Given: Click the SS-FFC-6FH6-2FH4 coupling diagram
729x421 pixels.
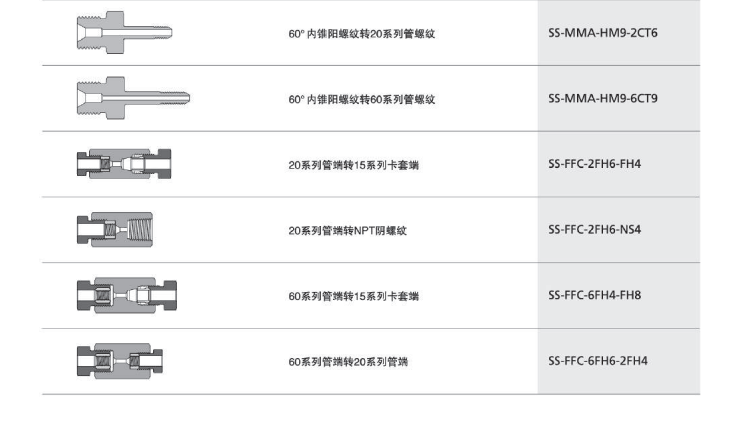Looking at the screenshot, I should (x=120, y=361).
